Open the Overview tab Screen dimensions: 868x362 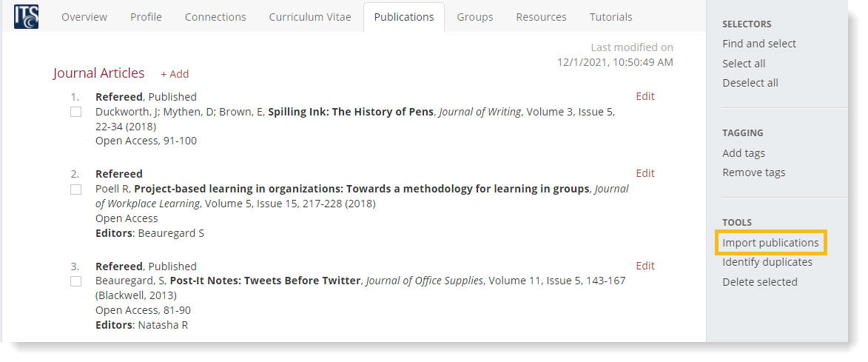pyautogui.click(x=84, y=17)
